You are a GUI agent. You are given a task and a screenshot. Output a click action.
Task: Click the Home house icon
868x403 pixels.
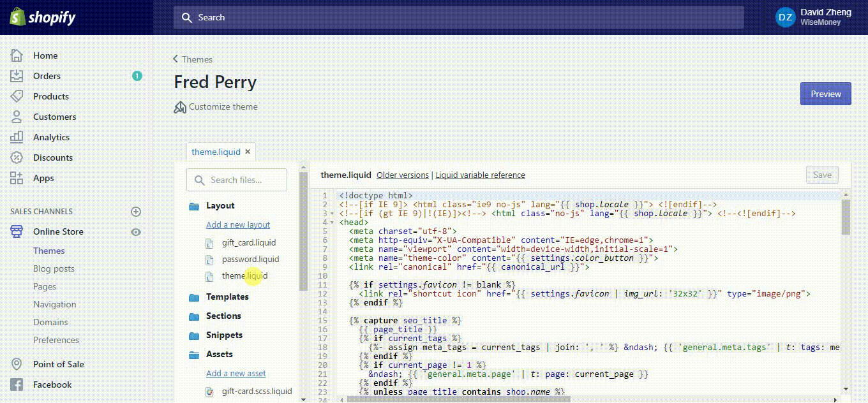(x=17, y=55)
